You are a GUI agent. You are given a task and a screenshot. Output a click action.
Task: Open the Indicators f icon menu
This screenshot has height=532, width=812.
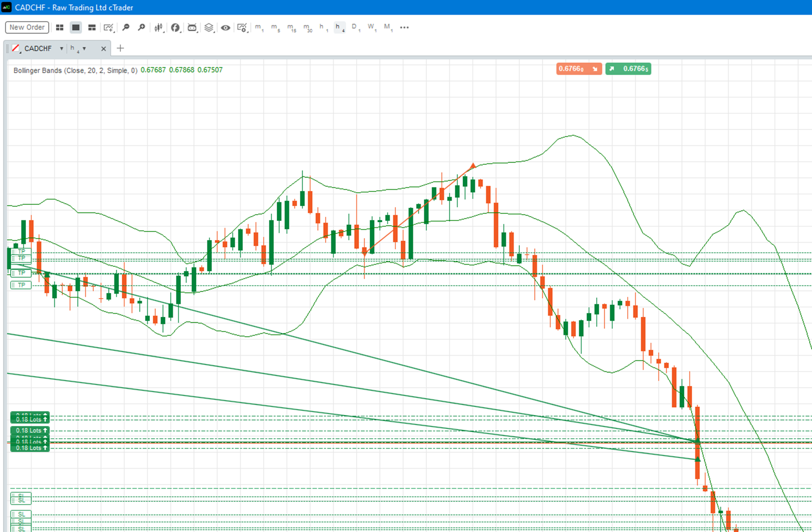tap(176, 27)
